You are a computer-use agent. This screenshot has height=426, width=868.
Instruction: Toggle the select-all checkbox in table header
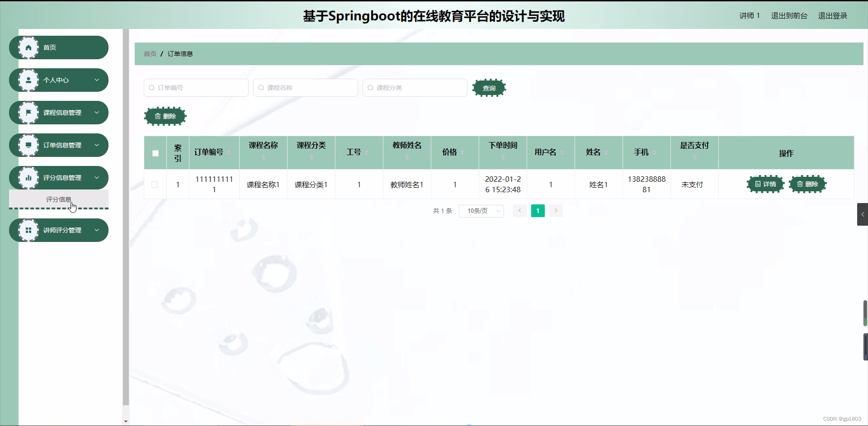click(155, 153)
